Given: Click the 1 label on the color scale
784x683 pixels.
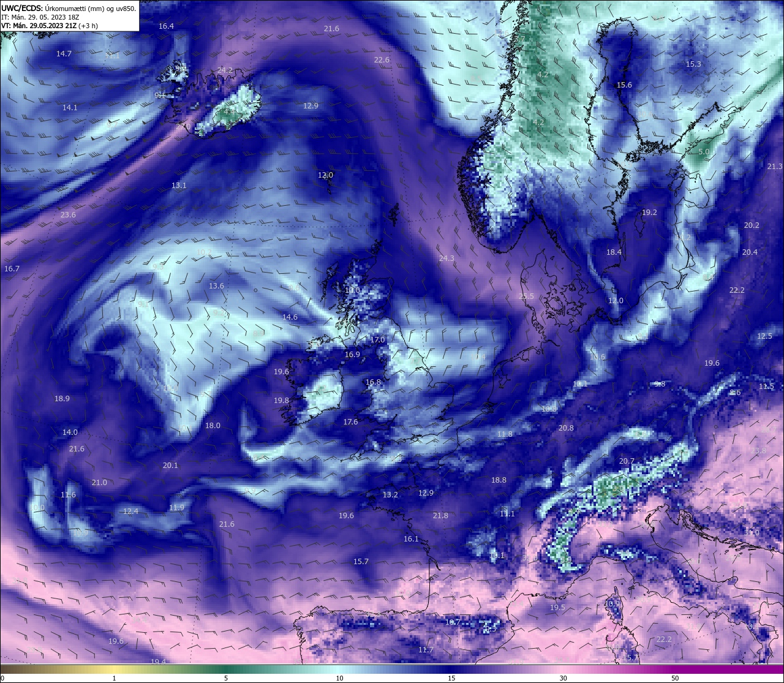Looking at the screenshot, I should tap(114, 678).
